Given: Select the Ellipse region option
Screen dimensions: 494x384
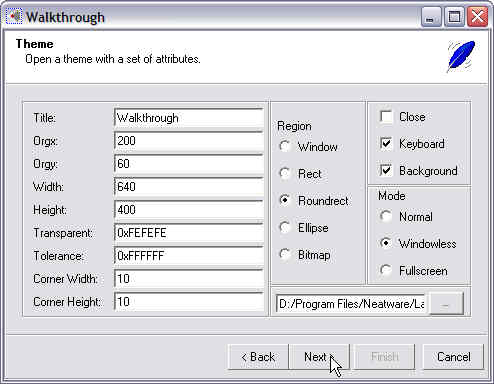Looking at the screenshot, I should tap(285, 227).
